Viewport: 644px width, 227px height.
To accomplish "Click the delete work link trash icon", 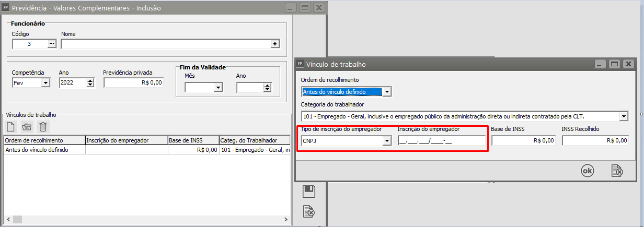I will 43,126.
